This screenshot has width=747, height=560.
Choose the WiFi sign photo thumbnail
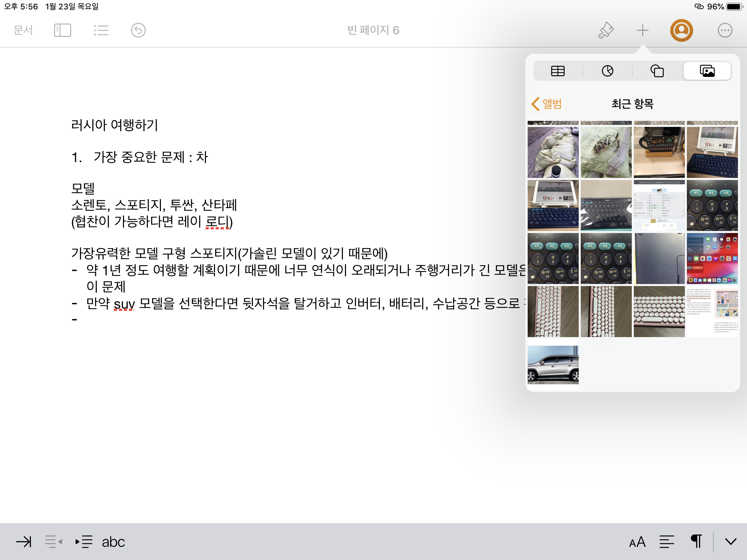[x=659, y=152]
